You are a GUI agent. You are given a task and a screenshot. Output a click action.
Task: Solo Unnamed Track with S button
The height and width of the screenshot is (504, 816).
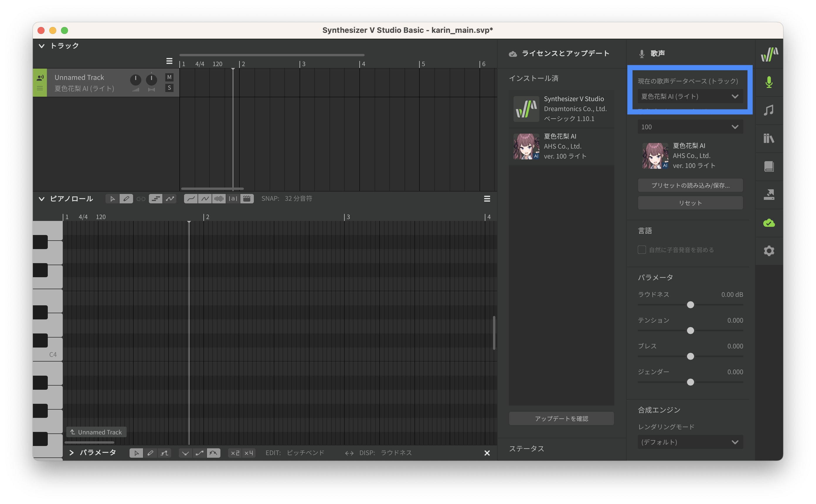(169, 88)
